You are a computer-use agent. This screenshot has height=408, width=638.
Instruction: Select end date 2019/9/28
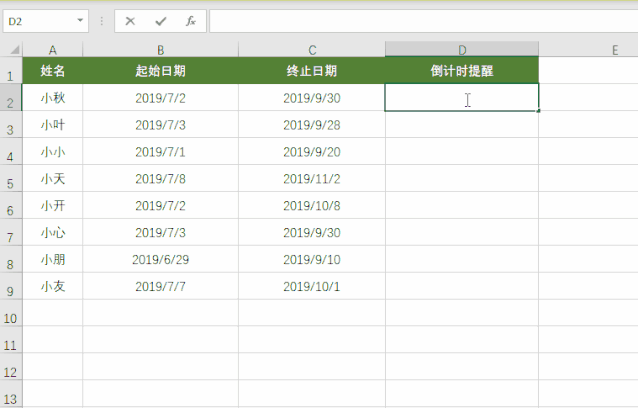point(312,124)
